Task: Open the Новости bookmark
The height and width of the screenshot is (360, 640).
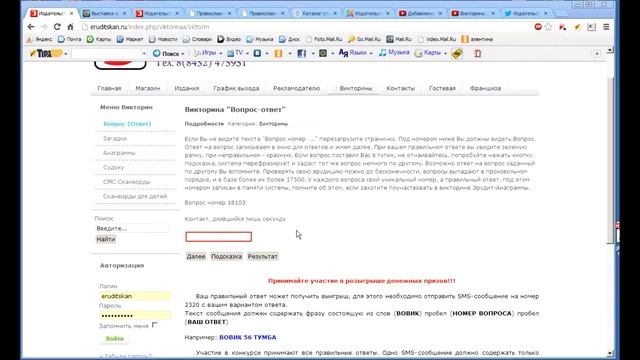Action: 163,39
